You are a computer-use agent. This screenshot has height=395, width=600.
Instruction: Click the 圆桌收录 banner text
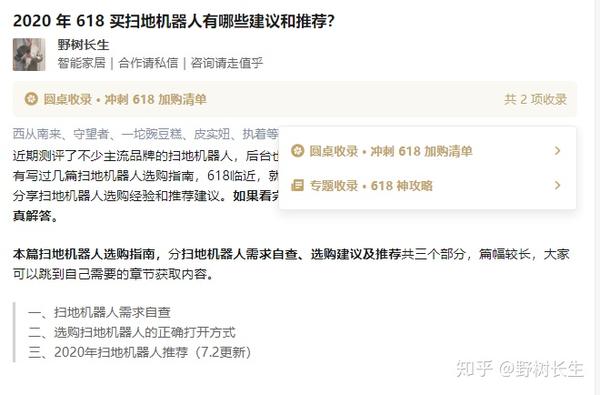[x=125, y=100]
